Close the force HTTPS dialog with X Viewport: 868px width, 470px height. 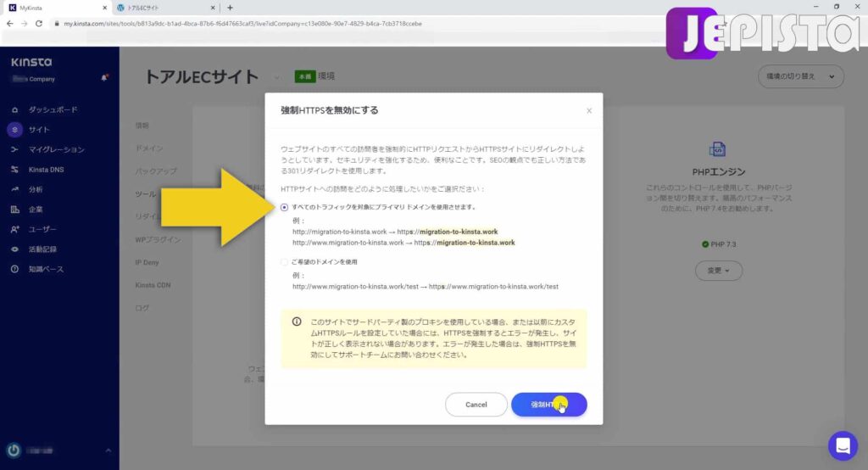(589, 111)
